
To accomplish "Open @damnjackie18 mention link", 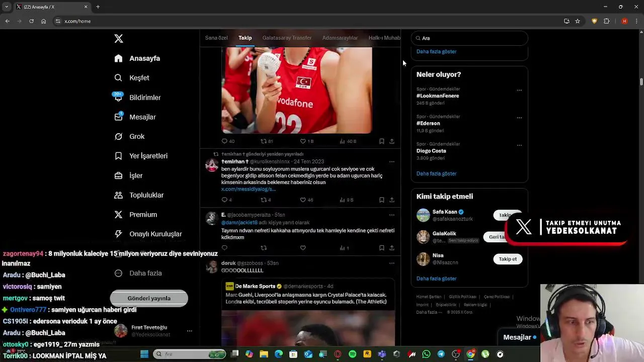I will tap(239, 222).
